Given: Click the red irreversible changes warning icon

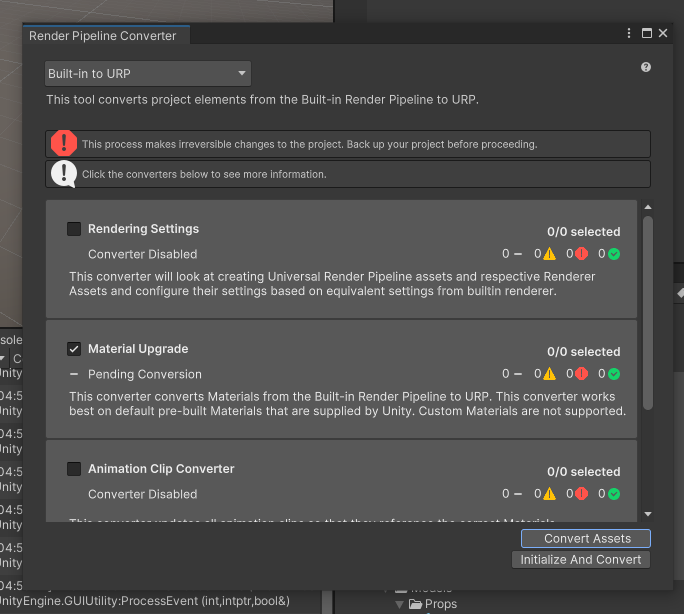Looking at the screenshot, I should click(x=64, y=144).
